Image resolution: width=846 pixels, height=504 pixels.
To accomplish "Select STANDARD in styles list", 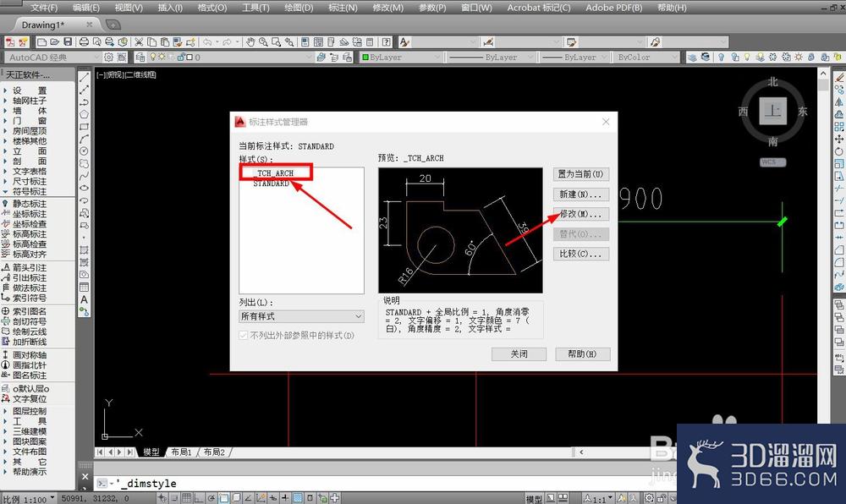I will [x=272, y=184].
